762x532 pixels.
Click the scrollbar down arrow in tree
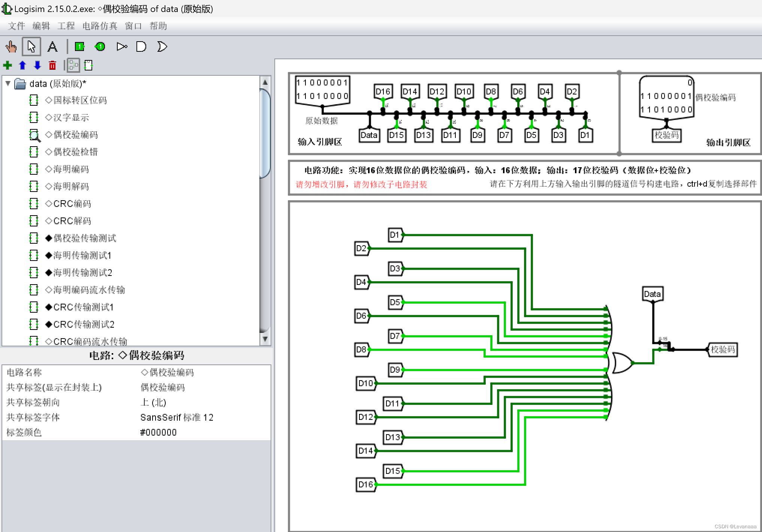pyautogui.click(x=265, y=339)
